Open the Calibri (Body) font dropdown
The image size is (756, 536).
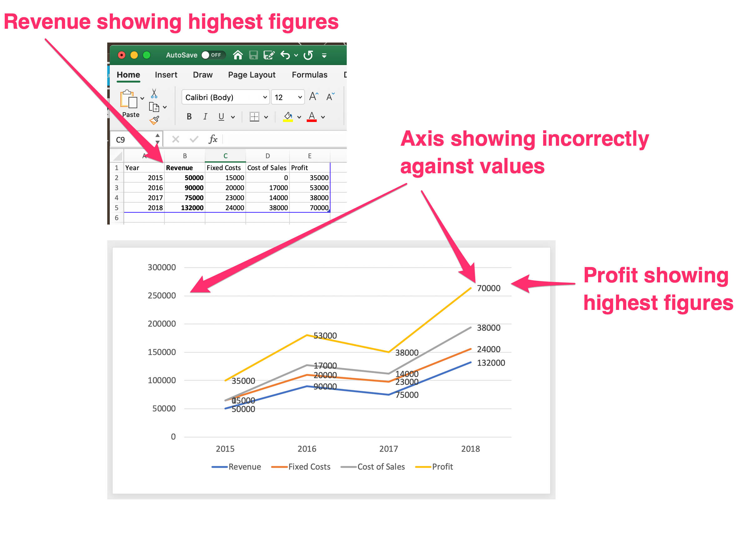pyautogui.click(x=265, y=97)
